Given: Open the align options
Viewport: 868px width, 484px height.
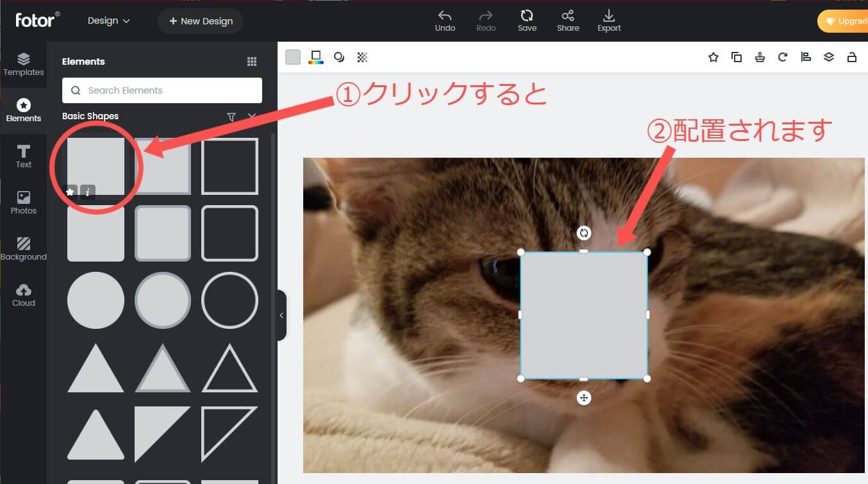Looking at the screenshot, I should click(806, 57).
